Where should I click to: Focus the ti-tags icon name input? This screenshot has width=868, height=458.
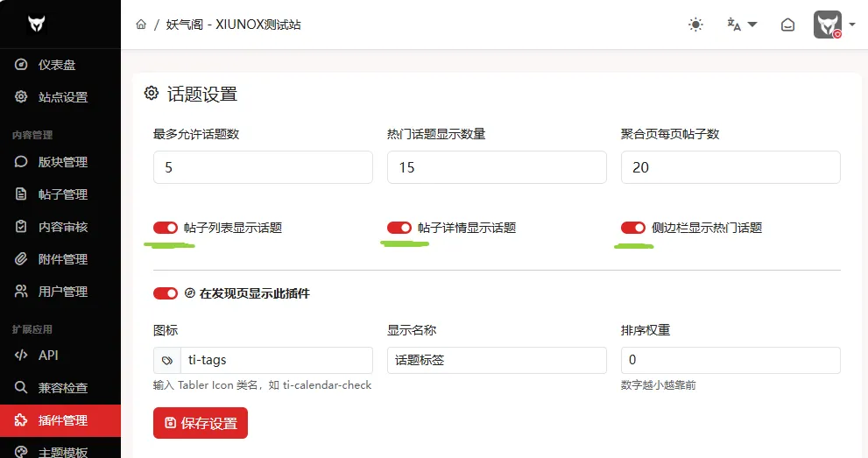[276, 360]
